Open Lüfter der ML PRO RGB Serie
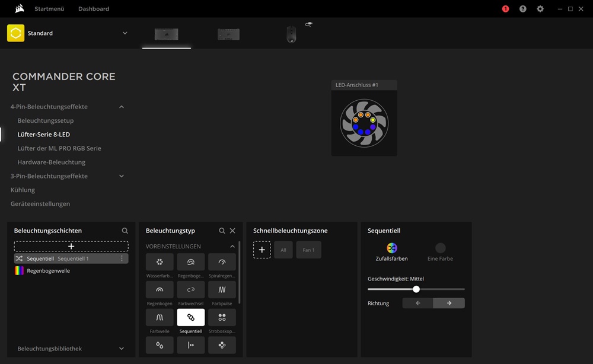The image size is (593, 364). click(59, 148)
